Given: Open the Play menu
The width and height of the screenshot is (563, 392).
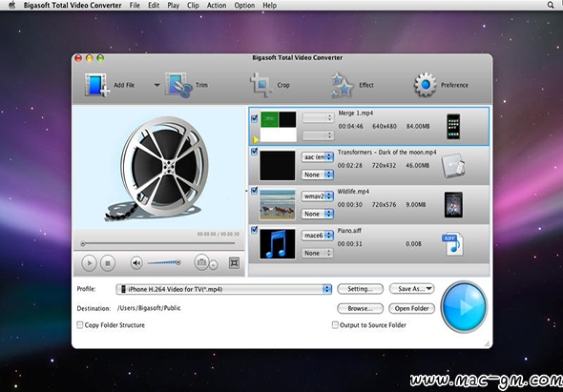Looking at the screenshot, I should pos(174,6).
